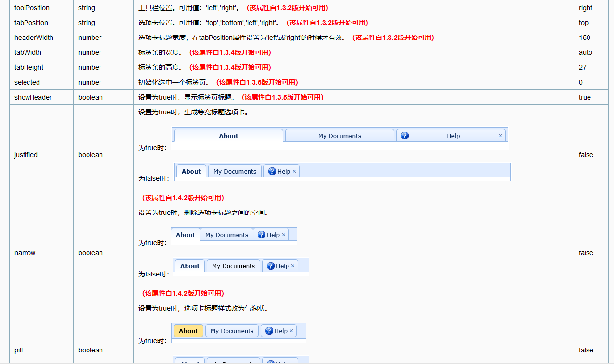
Task: Click 'boolean' type in showHeader row
Action: pos(91,97)
